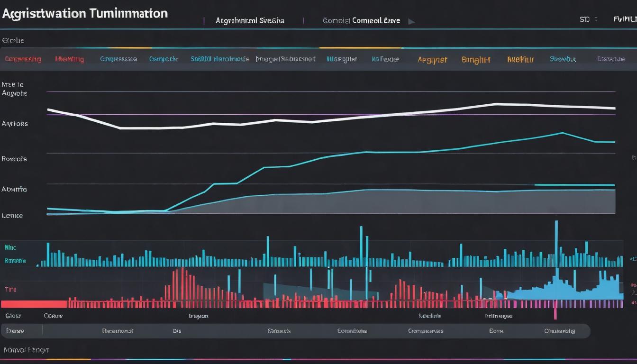Select the Goneist Comeal Eive header item
Image resolution: width=637 pixels, height=364 pixels.
pos(361,21)
